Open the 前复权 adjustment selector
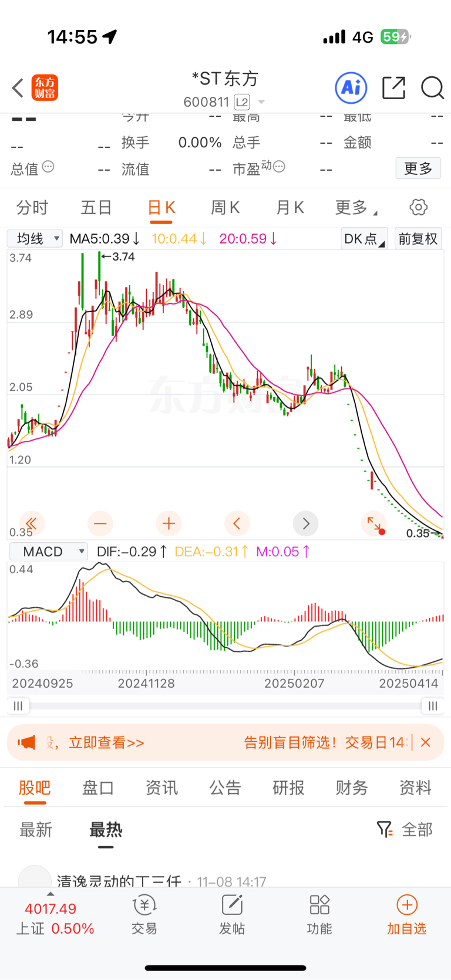The image size is (451, 980). (418, 239)
